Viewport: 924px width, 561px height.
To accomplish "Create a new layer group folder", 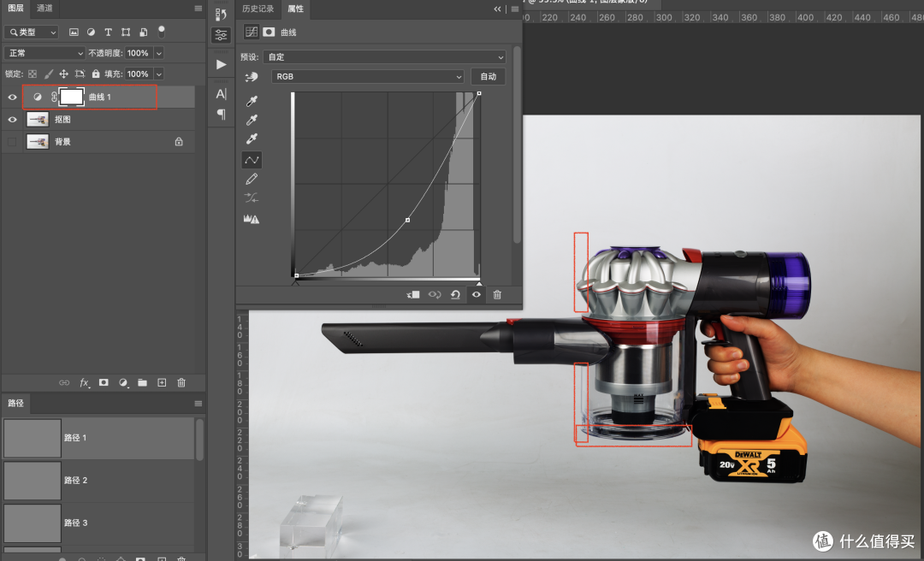I will click(x=143, y=382).
